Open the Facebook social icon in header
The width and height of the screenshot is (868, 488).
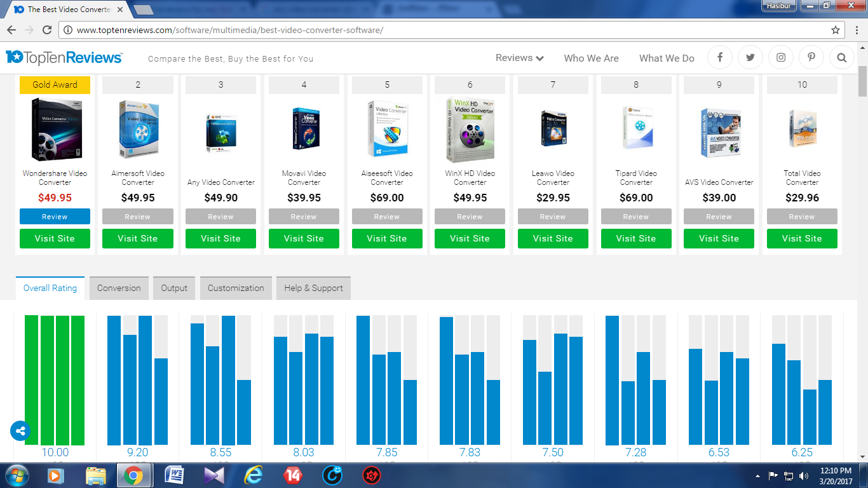coord(720,58)
